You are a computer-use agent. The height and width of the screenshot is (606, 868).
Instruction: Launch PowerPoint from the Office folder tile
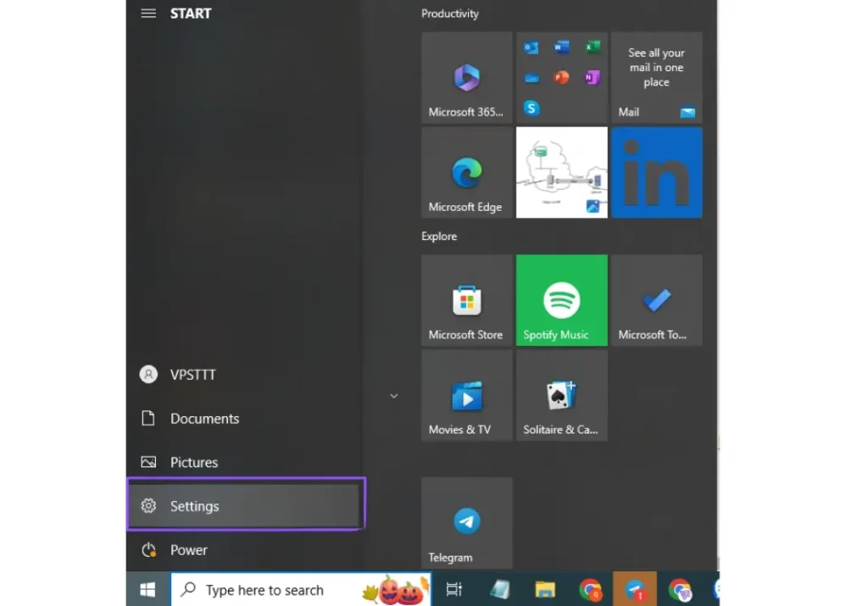[x=561, y=77]
